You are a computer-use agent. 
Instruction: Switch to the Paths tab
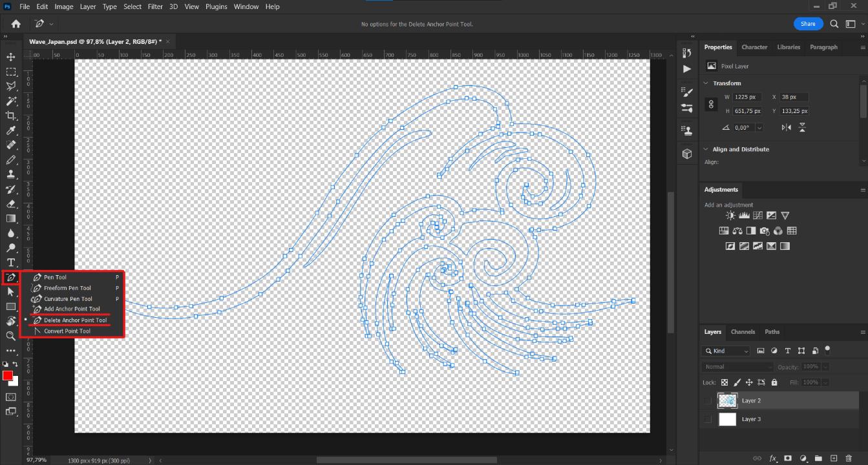click(772, 332)
